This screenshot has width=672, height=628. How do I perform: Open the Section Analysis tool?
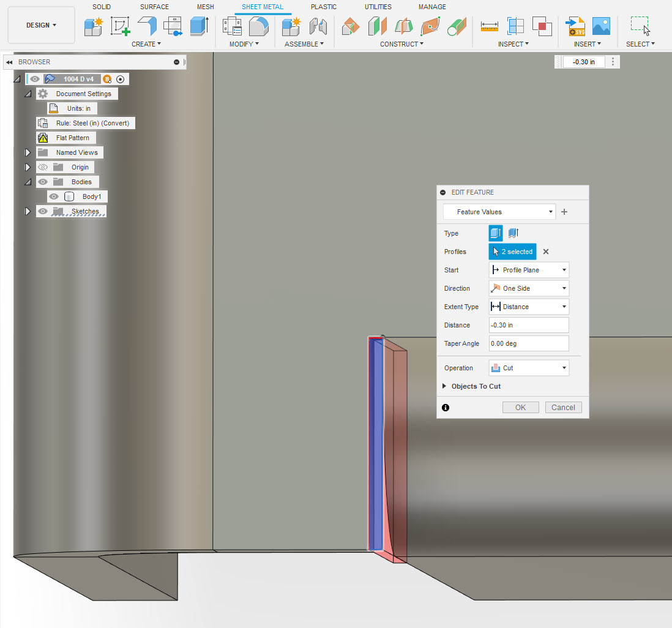(x=515, y=26)
